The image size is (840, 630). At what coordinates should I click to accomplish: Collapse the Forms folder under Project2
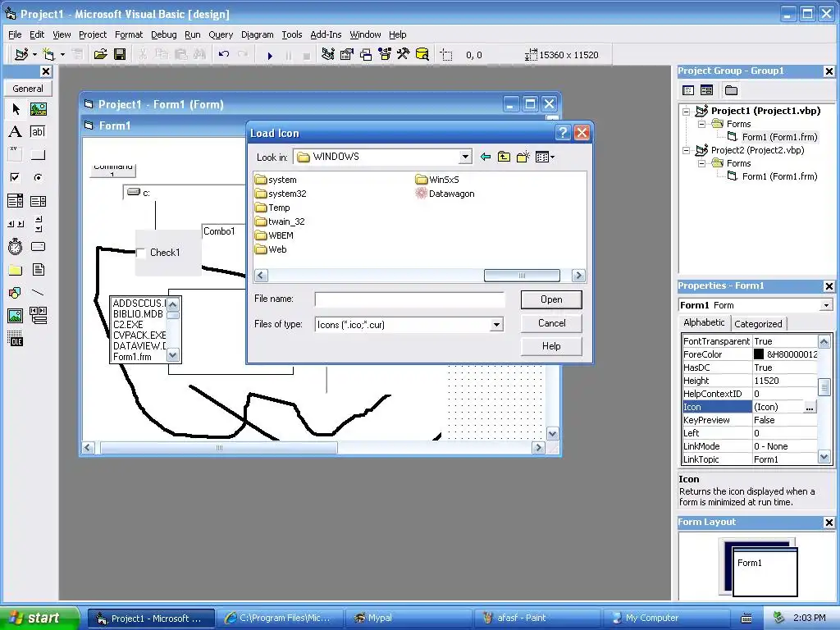click(x=702, y=163)
